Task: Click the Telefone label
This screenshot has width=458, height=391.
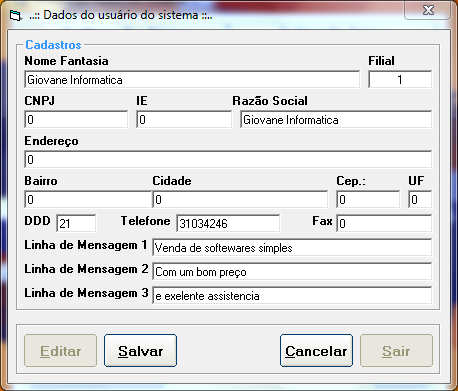Action: (x=145, y=221)
